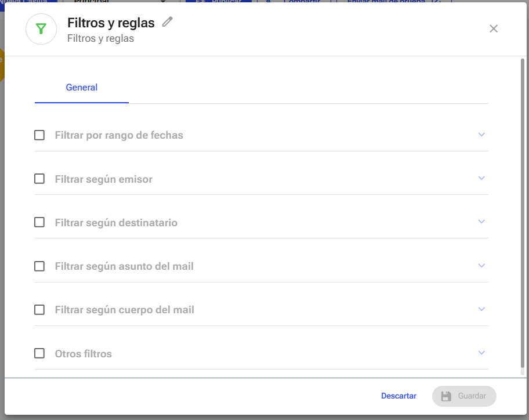529x420 pixels.
Task: Expand the cuerpo del mail chevron
Action: click(481, 309)
